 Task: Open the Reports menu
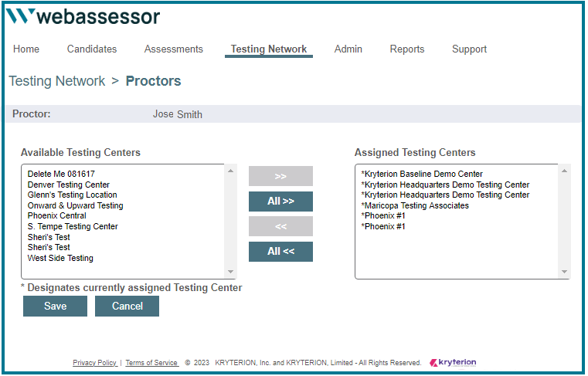tap(407, 49)
